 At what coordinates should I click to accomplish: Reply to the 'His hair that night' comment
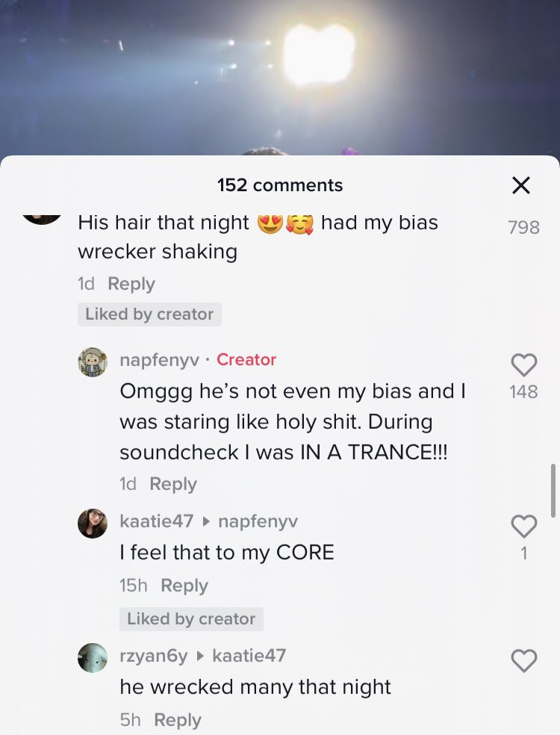coord(131,284)
